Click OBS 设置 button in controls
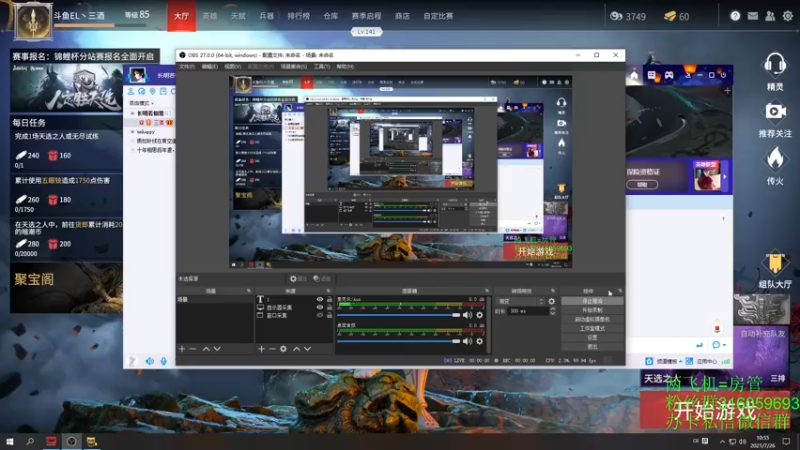 [x=592, y=338]
